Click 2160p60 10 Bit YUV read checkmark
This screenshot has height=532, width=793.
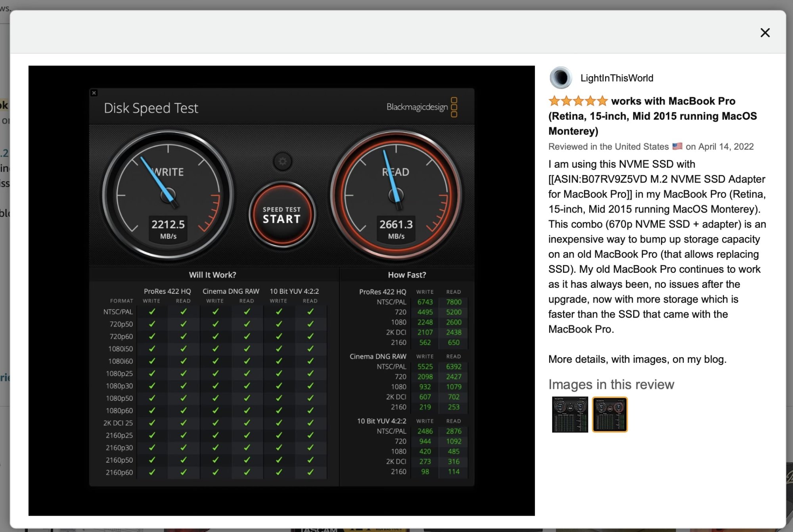click(310, 472)
